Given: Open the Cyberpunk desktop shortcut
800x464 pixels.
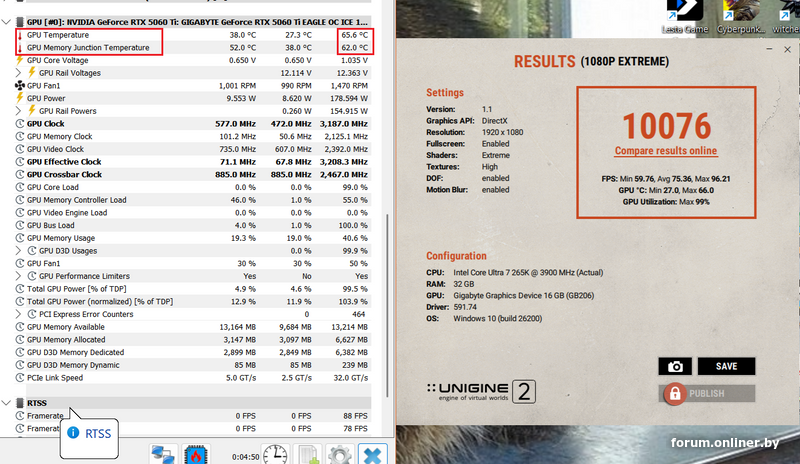Looking at the screenshot, I should tap(741, 18).
